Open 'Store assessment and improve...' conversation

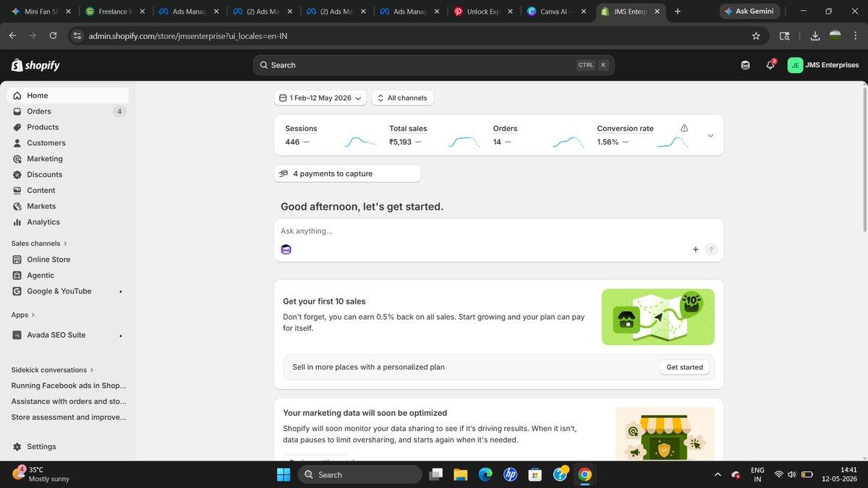click(x=68, y=418)
